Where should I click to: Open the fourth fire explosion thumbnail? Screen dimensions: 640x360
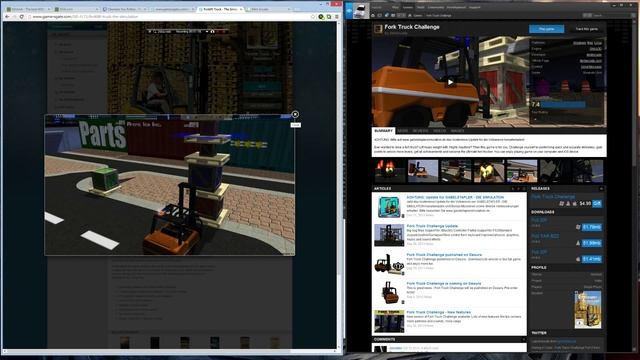(x=489, y=171)
